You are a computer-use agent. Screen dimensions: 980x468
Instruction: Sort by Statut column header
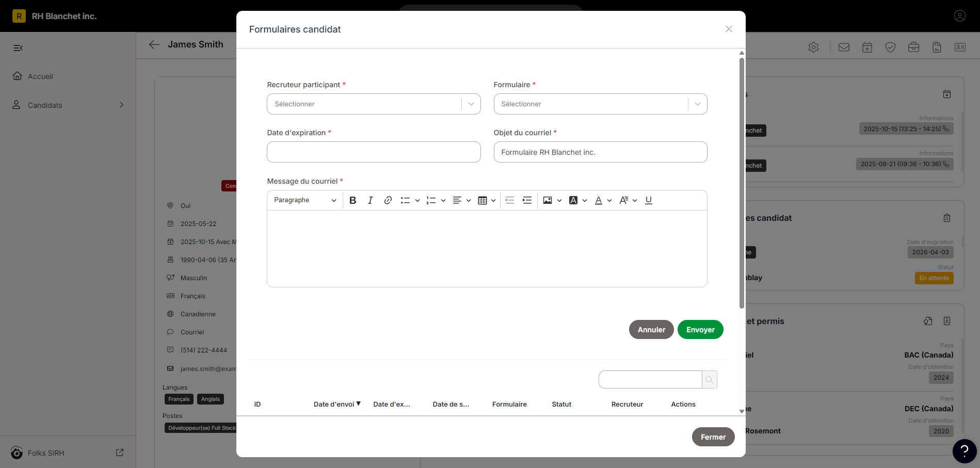point(561,405)
